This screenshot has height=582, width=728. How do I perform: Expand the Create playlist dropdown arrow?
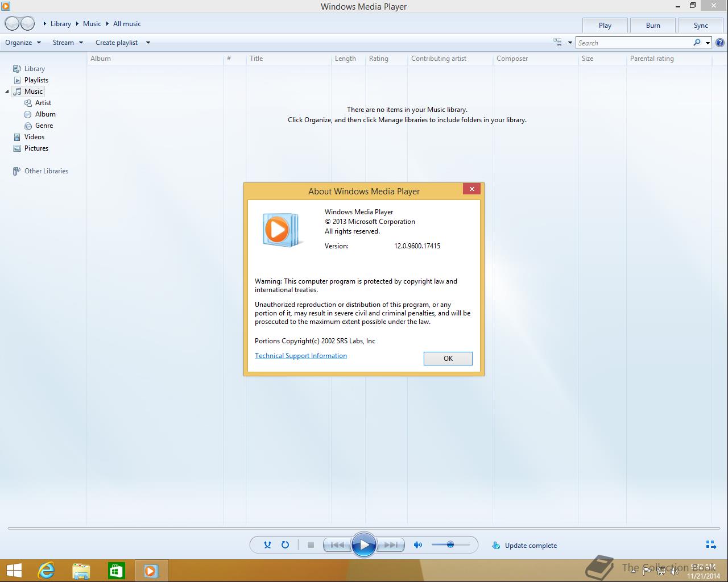[x=148, y=43]
